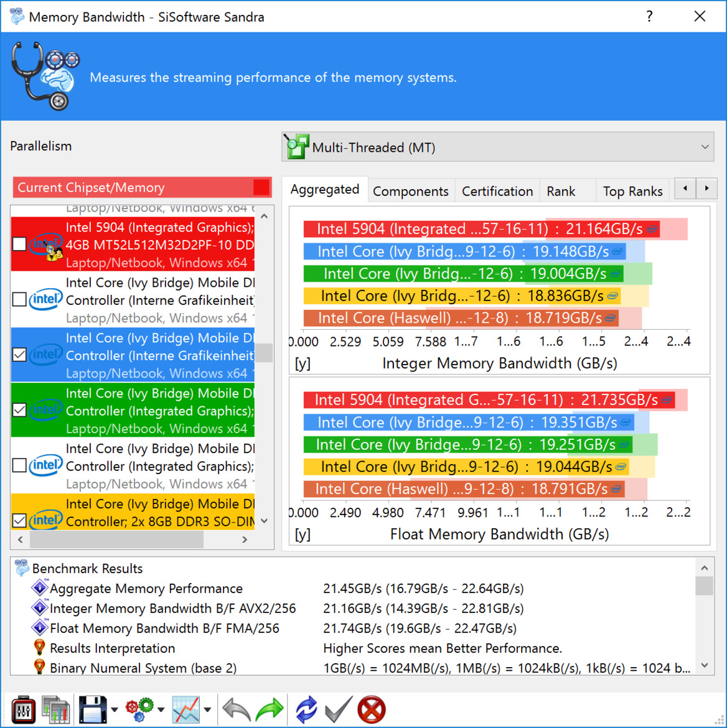Click the device list scroll up arrow
This screenshot has height=728, width=727.
pos(265,216)
